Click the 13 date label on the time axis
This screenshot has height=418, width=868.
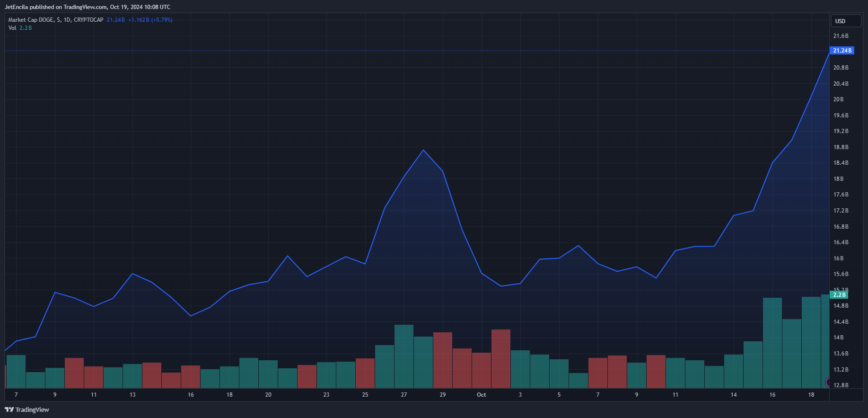point(132,395)
